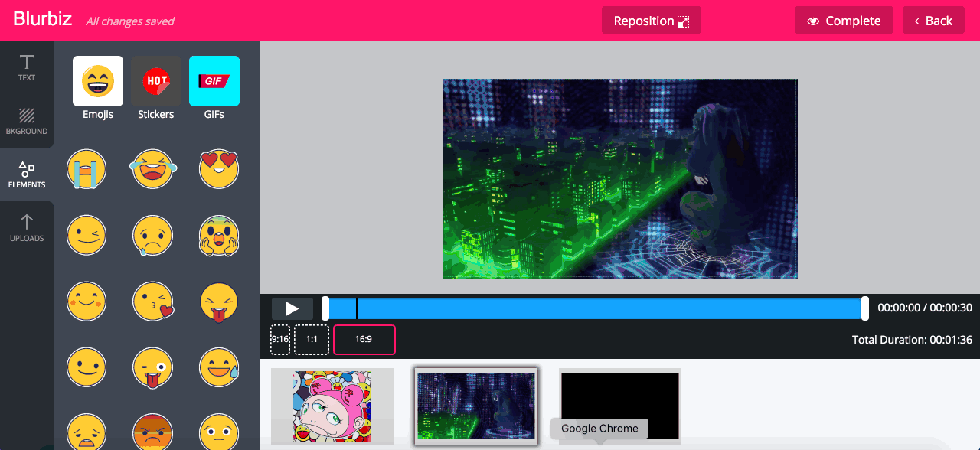Click the right trim handle of timeline
The width and height of the screenshot is (980, 450).
tap(865, 308)
